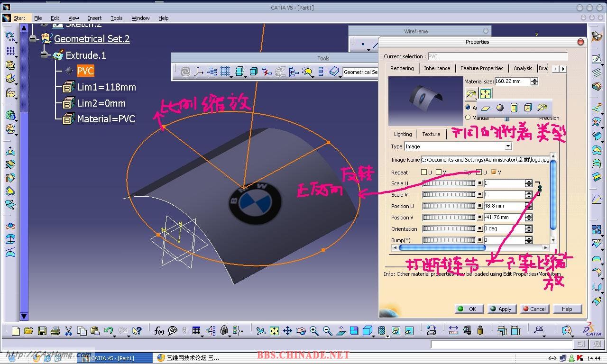Click the Orientation slider

[449, 228]
